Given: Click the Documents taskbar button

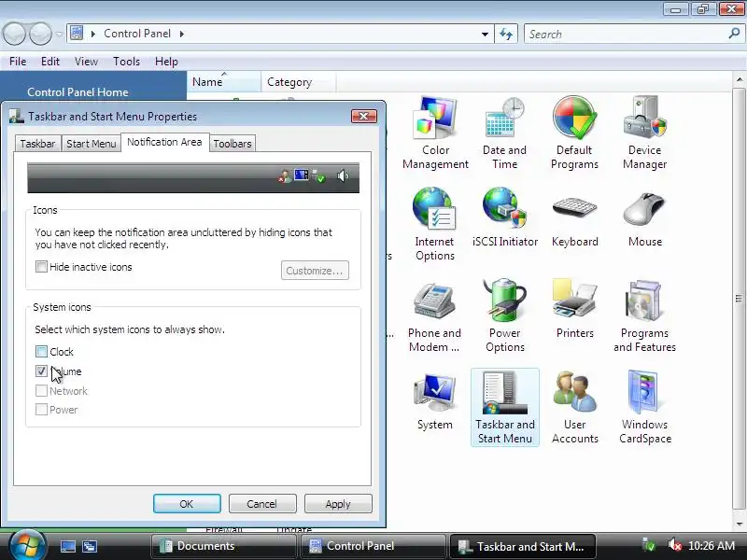Looking at the screenshot, I should tap(224, 546).
